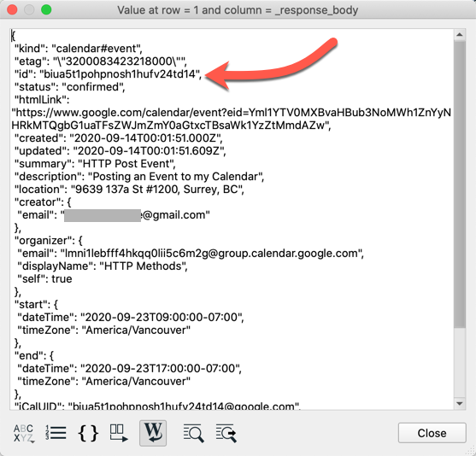The height and width of the screenshot is (456, 476).
Task: Open the ABC/XYZ whitespace options dropdown
Action: (23, 433)
